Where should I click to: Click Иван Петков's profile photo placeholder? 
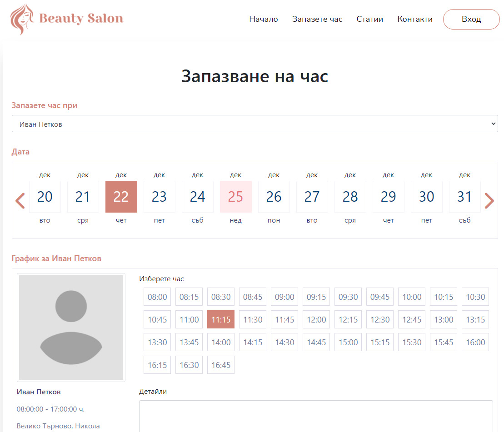click(x=71, y=327)
